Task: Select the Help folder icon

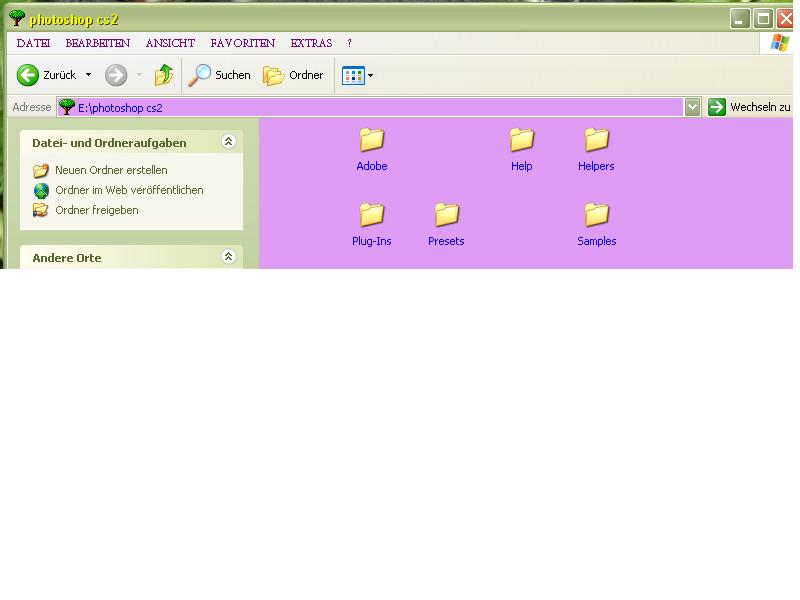Action: tap(521, 139)
